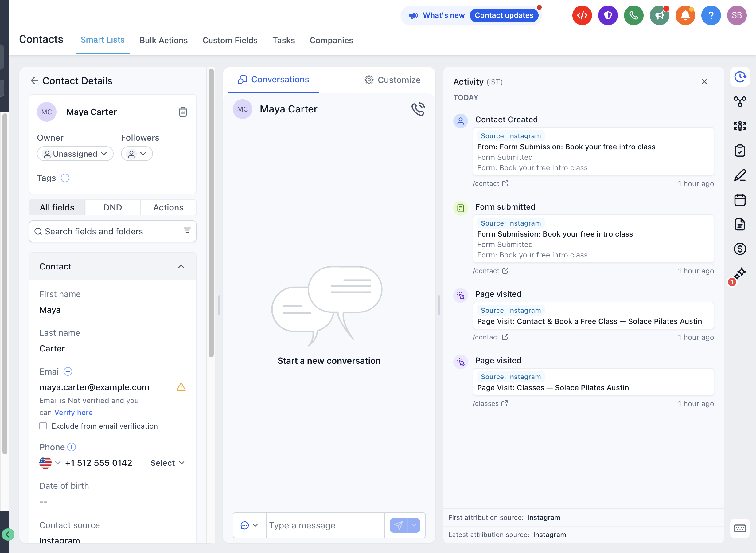Click the Contact updates button
This screenshot has width=756, height=553.
[x=504, y=15]
